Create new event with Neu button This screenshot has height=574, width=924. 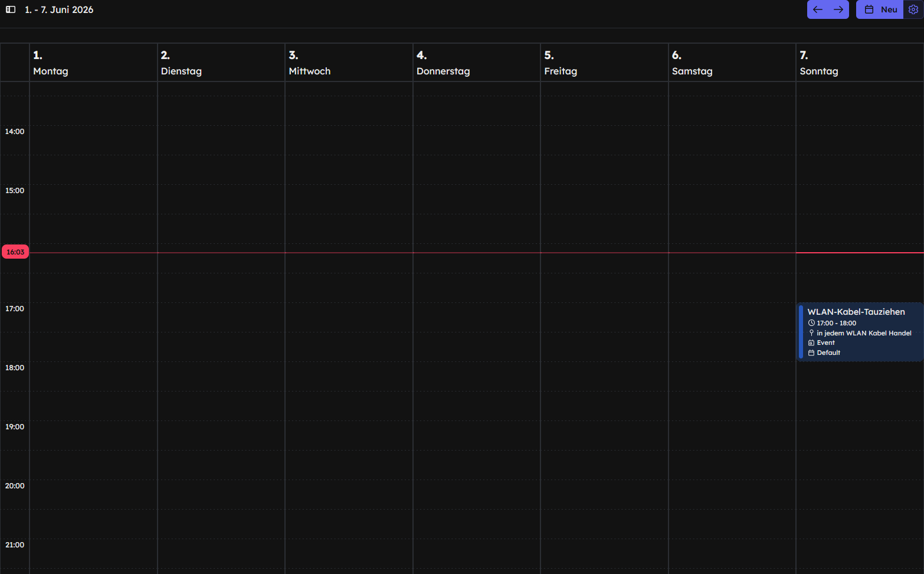click(x=880, y=9)
